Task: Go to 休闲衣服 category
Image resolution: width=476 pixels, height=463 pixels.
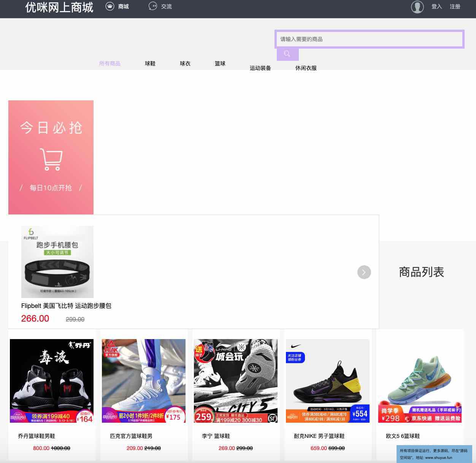Action: 306,68
